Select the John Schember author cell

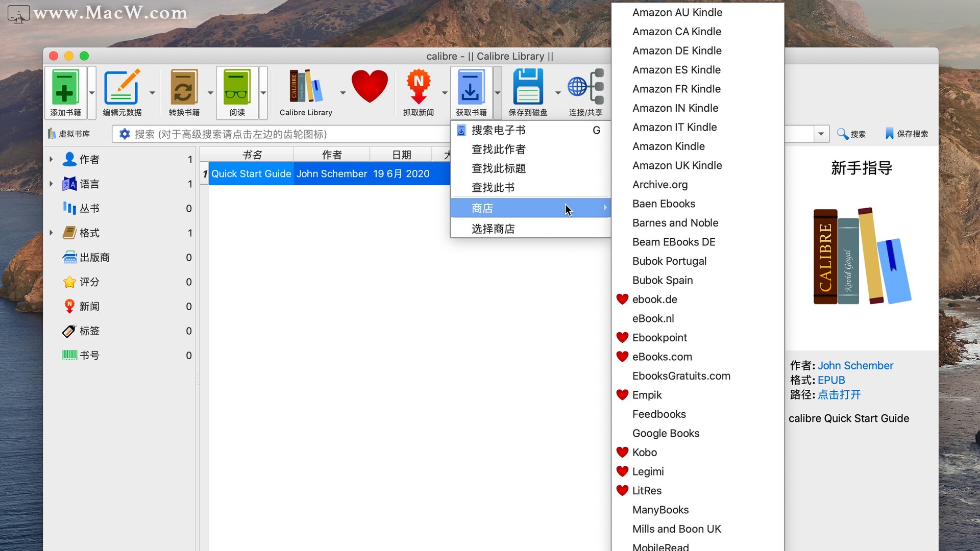(332, 173)
